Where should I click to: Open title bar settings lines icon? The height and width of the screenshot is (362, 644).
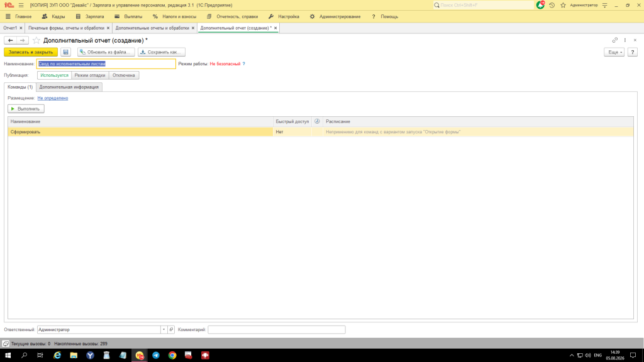coord(604,5)
